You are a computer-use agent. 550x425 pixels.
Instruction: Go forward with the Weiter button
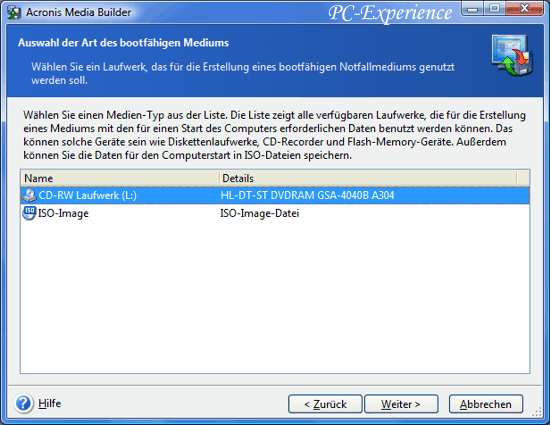tap(401, 404)
